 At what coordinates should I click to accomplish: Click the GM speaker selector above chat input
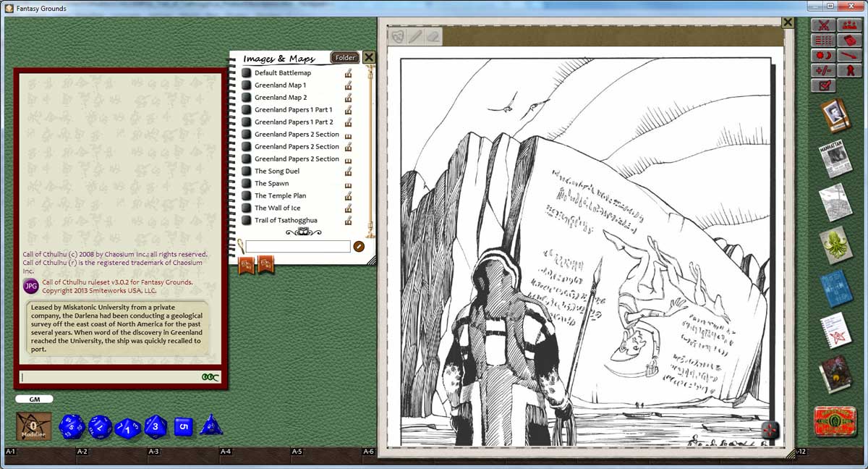coord(35,399)
